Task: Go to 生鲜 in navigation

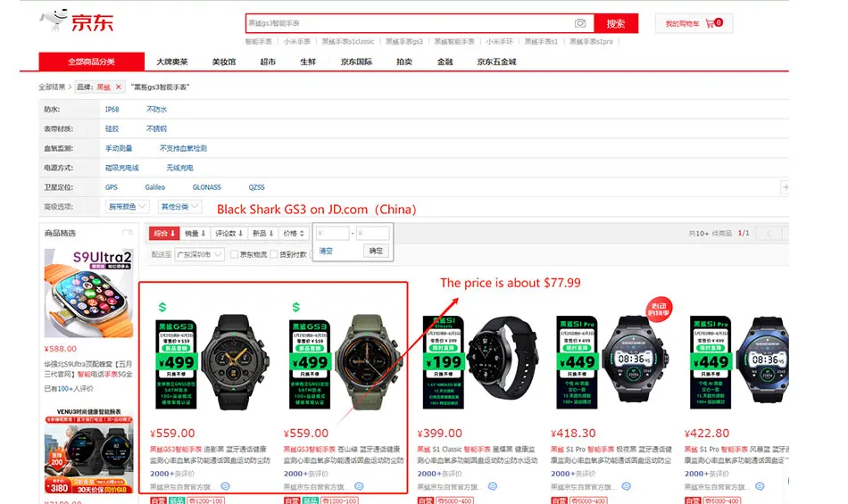Action: [308, 62]
